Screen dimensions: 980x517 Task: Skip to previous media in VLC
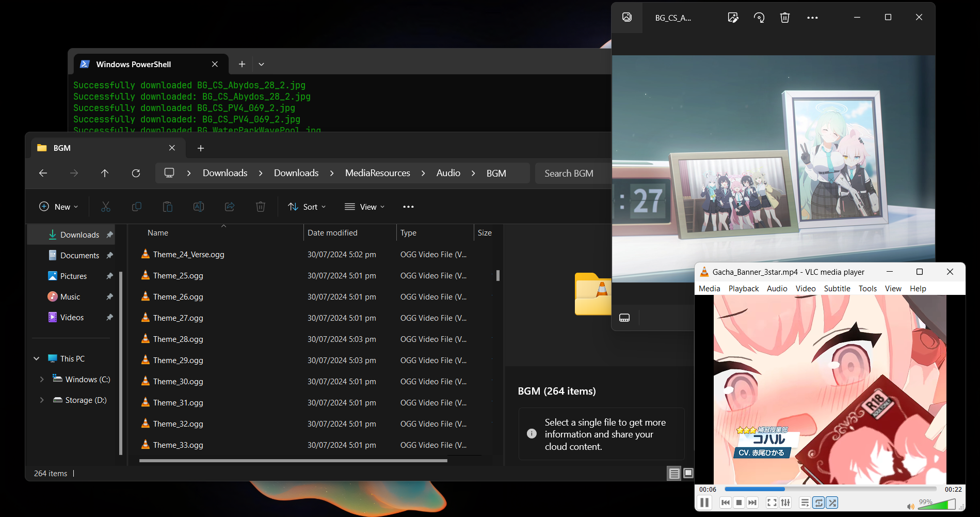point(726,503)
